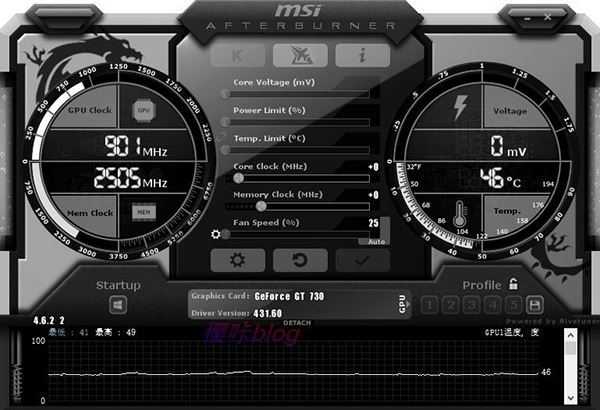Click the graph scrollbar down arrow

click(x=571, y=398)
